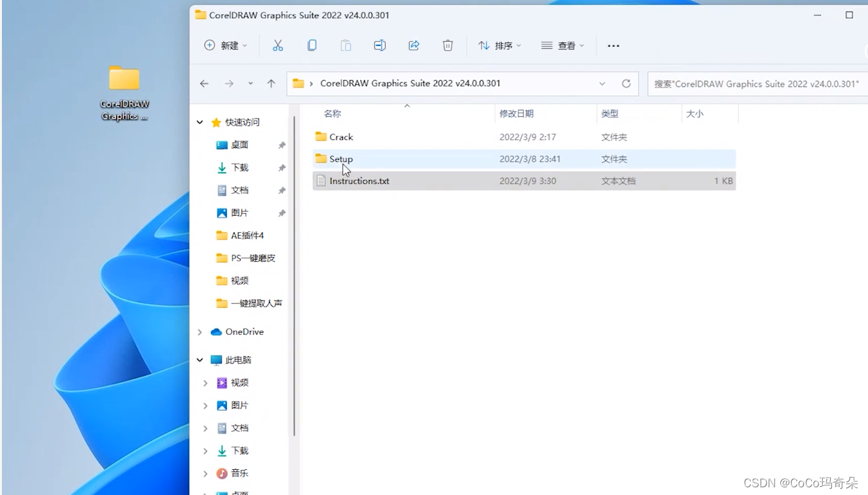Click the Rename icon in toolbar
The image size is (868, 495).
click(x=380, y=45)
